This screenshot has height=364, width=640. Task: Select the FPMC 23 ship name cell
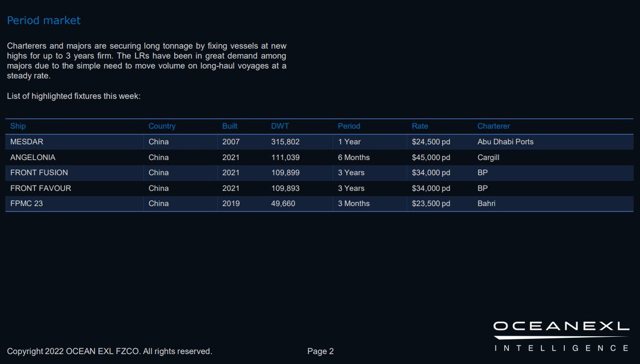tap(26, 204)
